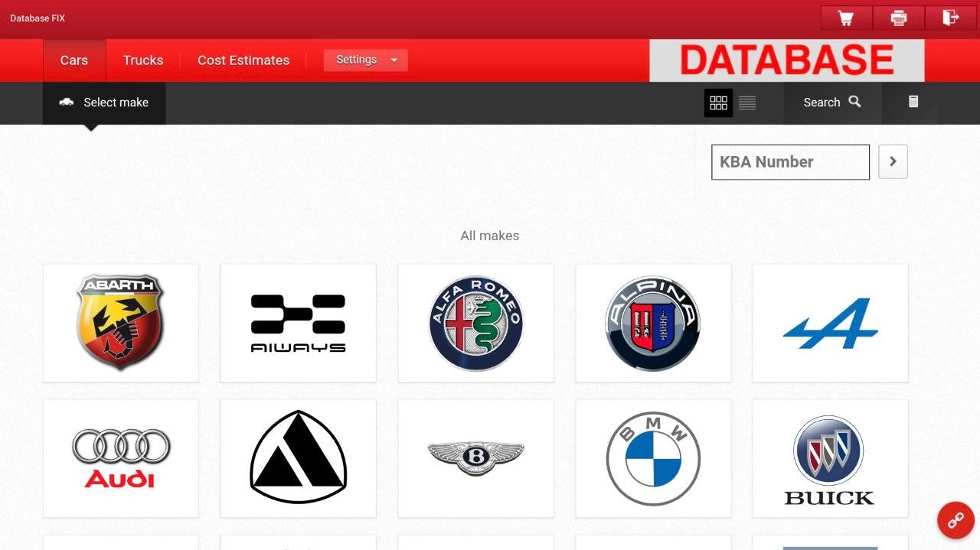Open the Settings dropdown
Viewport: 980px width, 550px height.
click(x=365, y=59)
